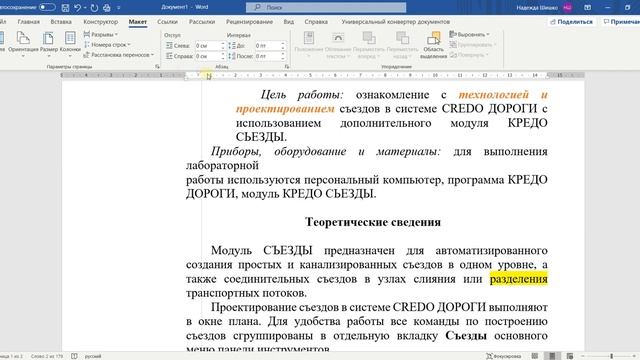This screenshot has height=360, width=640.
Task: Switch to the Рассылки tab
Action: point(202,22)
